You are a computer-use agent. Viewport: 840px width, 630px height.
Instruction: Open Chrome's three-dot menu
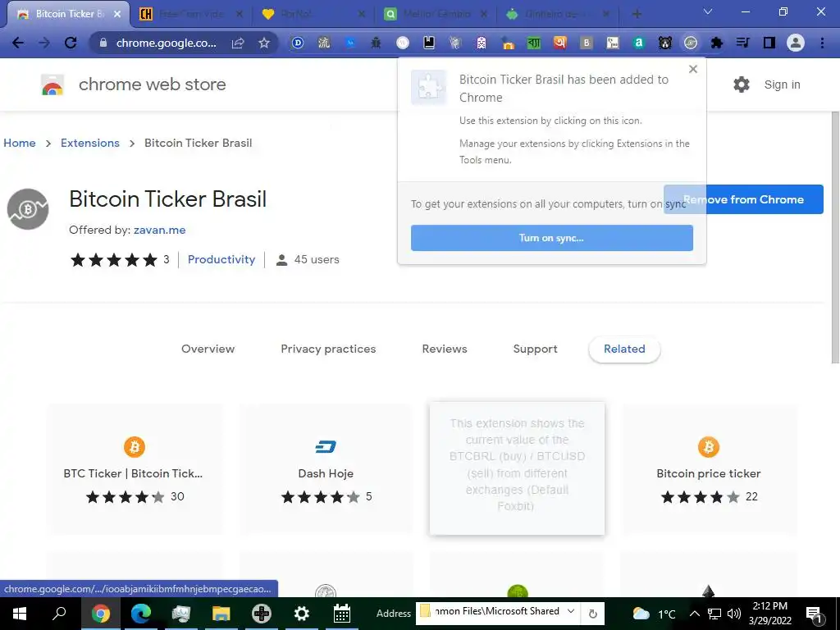click(x=822, y=43)
